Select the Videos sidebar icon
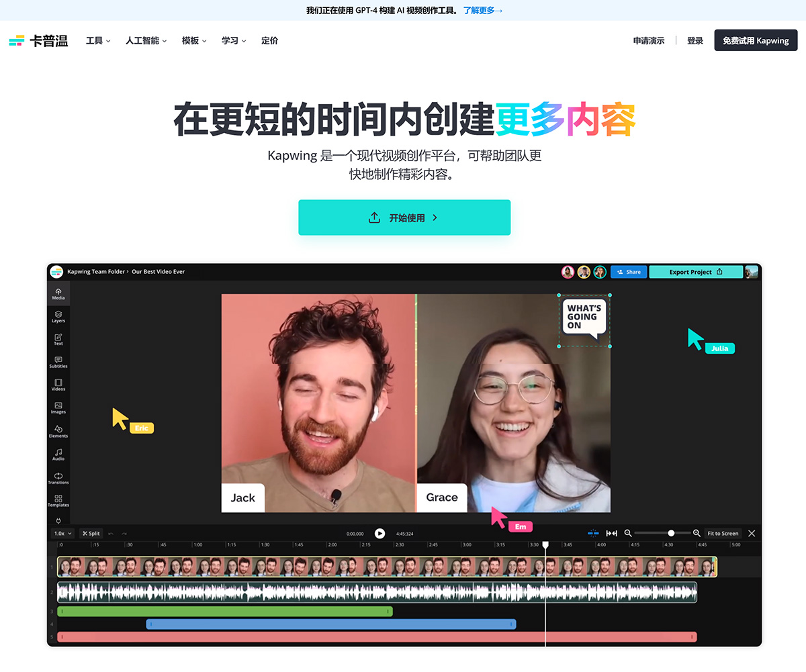Screen dimensions: 806x672 click(58, 385)
